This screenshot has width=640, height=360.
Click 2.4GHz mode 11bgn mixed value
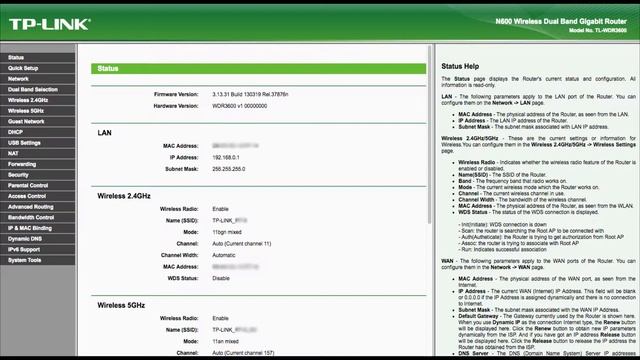pos(227,232)
